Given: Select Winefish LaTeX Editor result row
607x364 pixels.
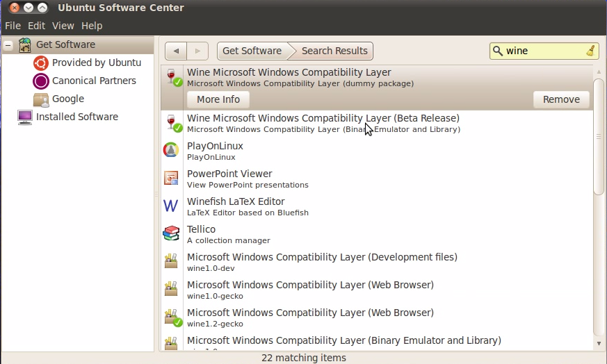Looking at the screenshot, I should click(x=377, y=207).
